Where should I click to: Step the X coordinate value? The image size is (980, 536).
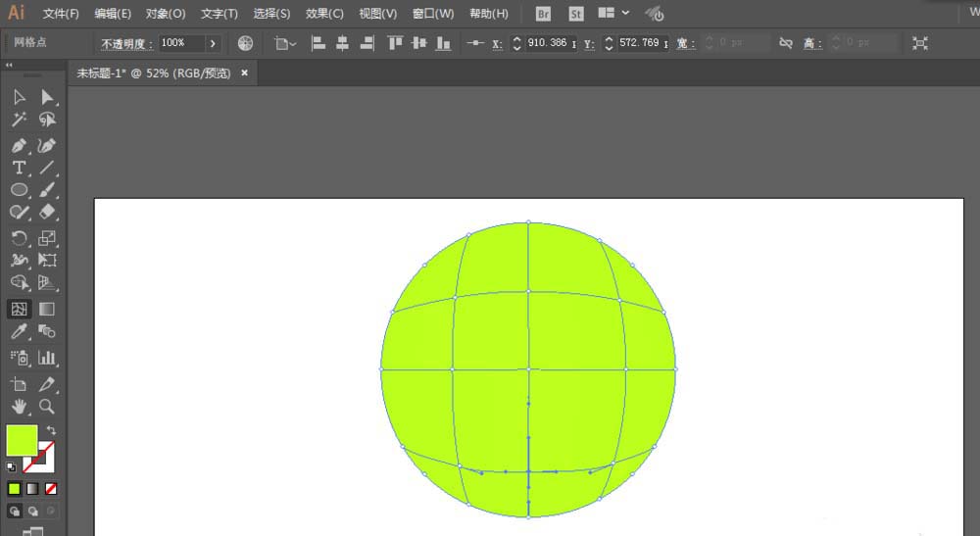click(516, 43)
